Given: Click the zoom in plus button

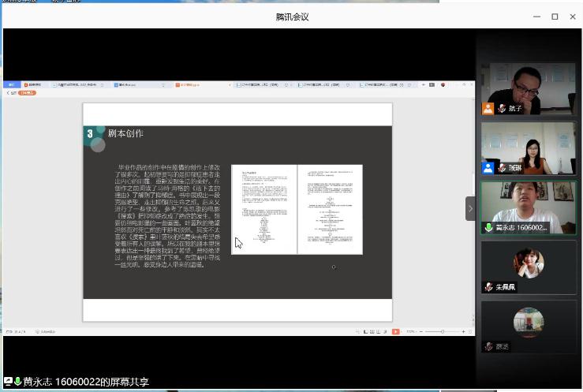Looking at the screenshot, I should 463,332.
